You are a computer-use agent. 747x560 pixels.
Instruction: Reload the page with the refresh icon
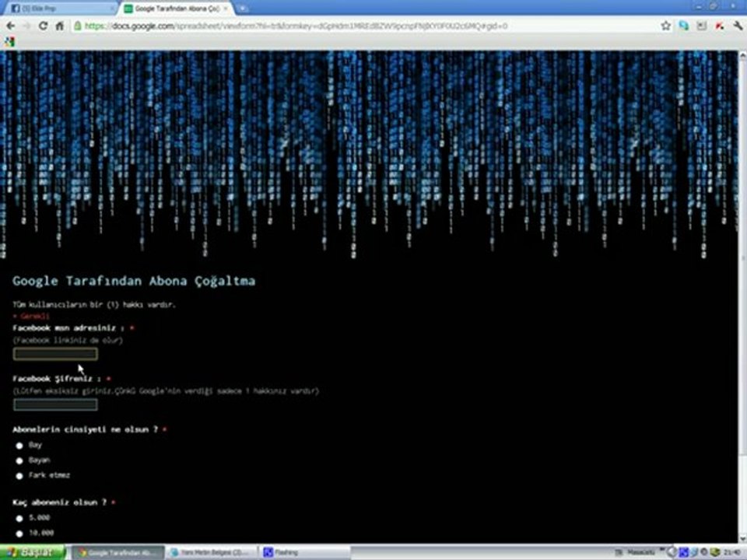43,26
